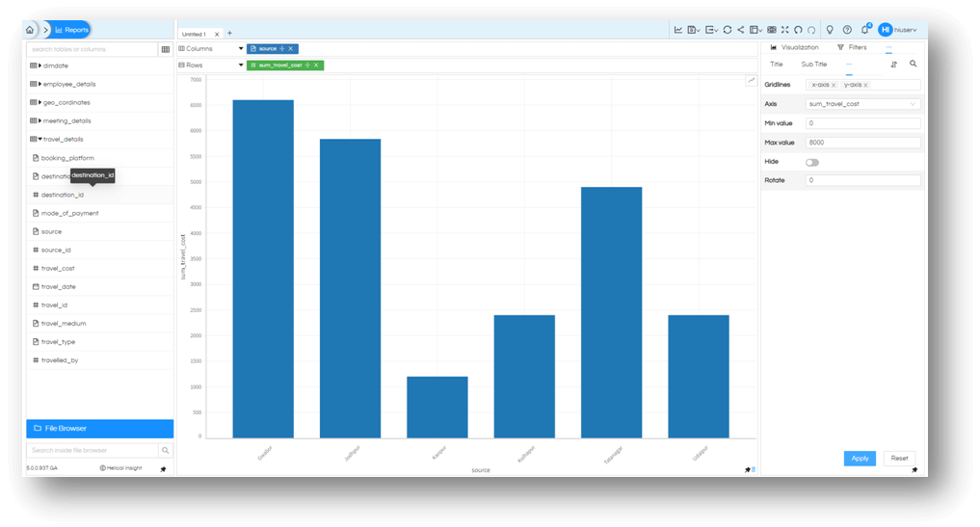Open the line chart visualization toolbar icon
Image resolution: width=980 pixels, height=527 pixels.
tap(678, 29)
